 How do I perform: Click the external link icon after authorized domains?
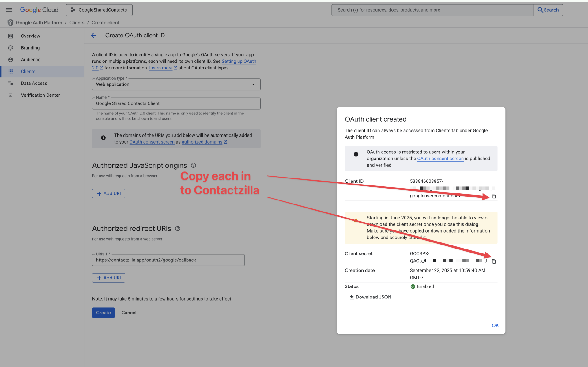coord(225,142)
